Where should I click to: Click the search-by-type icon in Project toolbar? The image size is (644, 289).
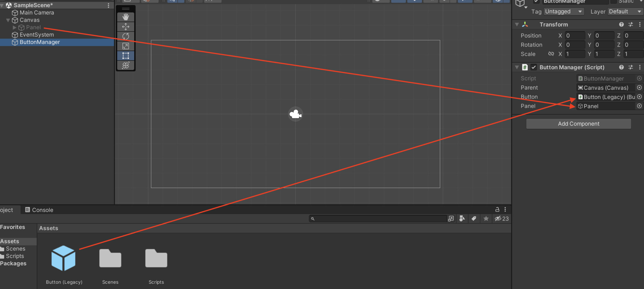[x=462, y=218]
